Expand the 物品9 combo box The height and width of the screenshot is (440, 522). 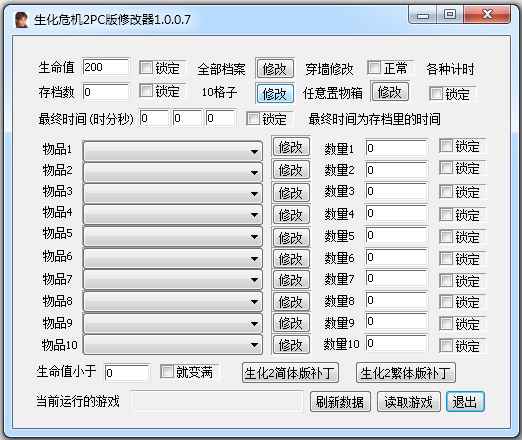click(173, 323)
